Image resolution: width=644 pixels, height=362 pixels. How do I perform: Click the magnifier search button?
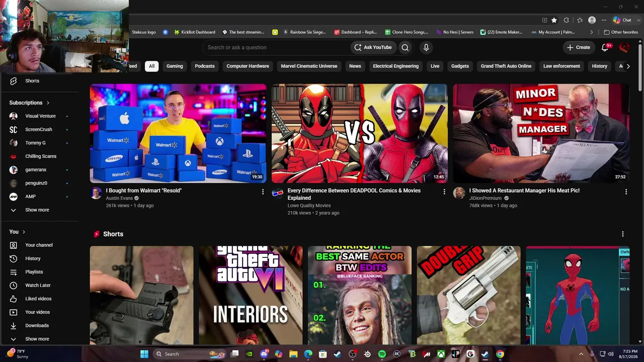(405, 47)
